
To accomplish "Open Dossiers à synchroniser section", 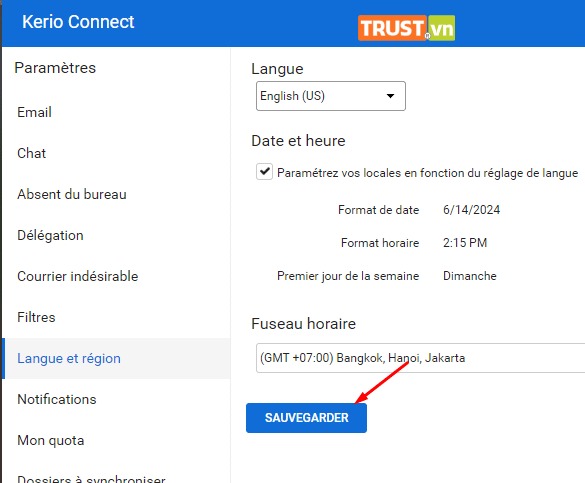I will (91, 479).
